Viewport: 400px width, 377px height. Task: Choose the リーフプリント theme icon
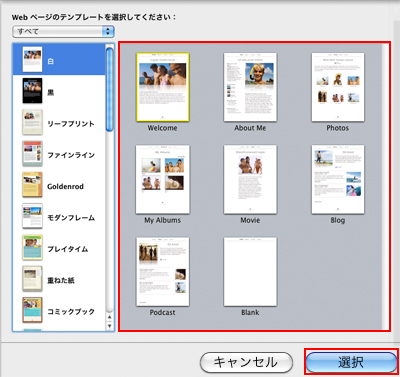[x=32, y=122]
